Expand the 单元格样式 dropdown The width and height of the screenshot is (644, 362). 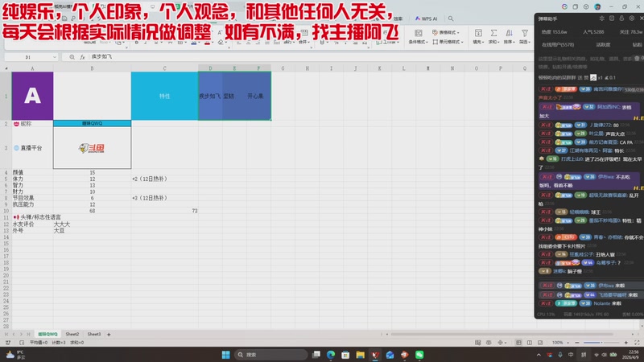448,42
